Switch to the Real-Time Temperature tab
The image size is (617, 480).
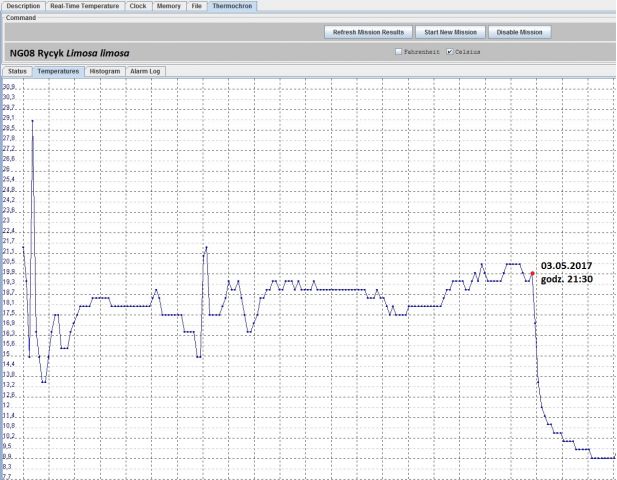[x=87, y=6]
